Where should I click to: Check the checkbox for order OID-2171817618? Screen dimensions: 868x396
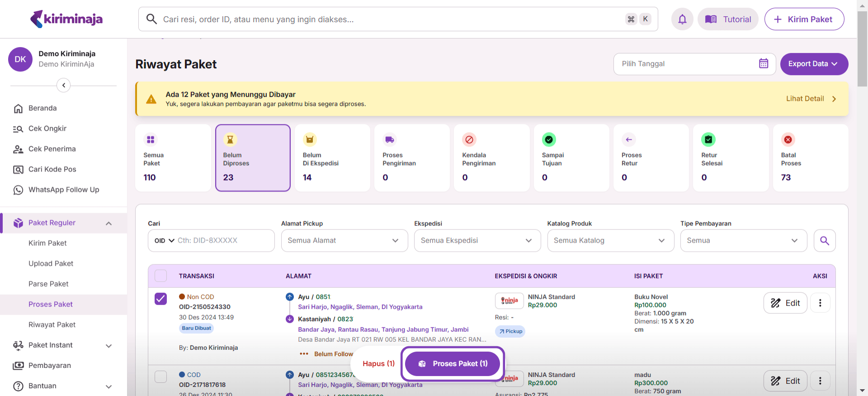click(161, 377)
